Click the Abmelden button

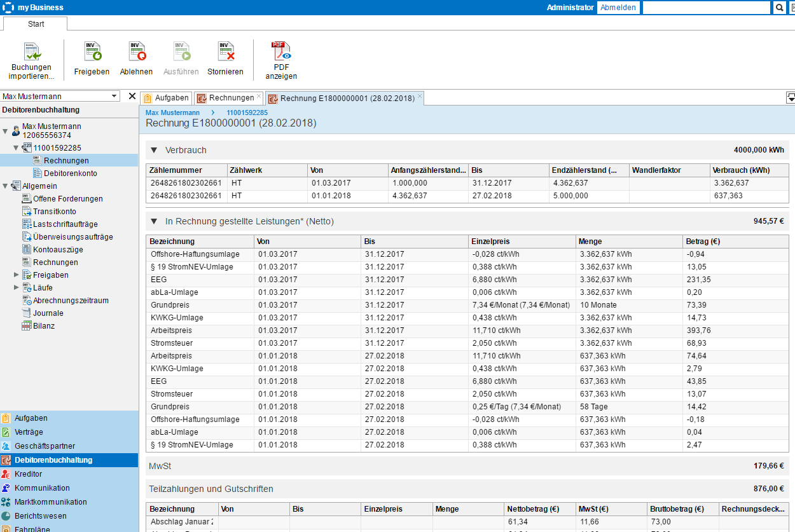coord(618,8)
